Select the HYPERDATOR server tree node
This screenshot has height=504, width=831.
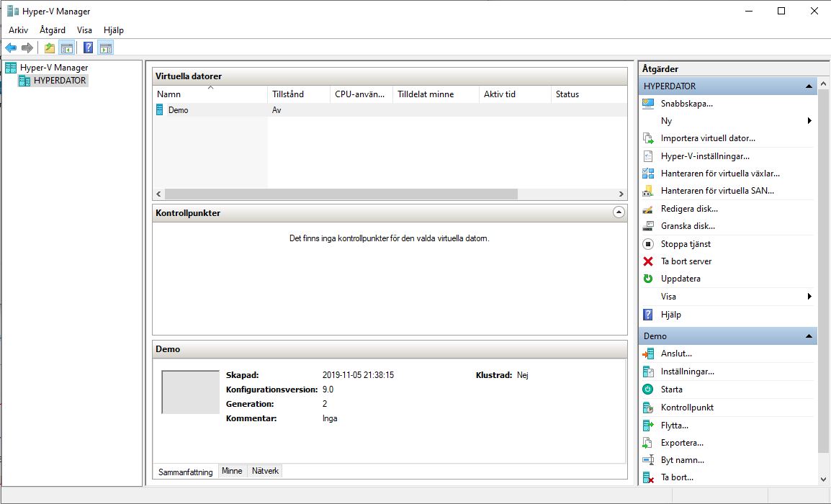pyautogui.click(x=59, y=81)
